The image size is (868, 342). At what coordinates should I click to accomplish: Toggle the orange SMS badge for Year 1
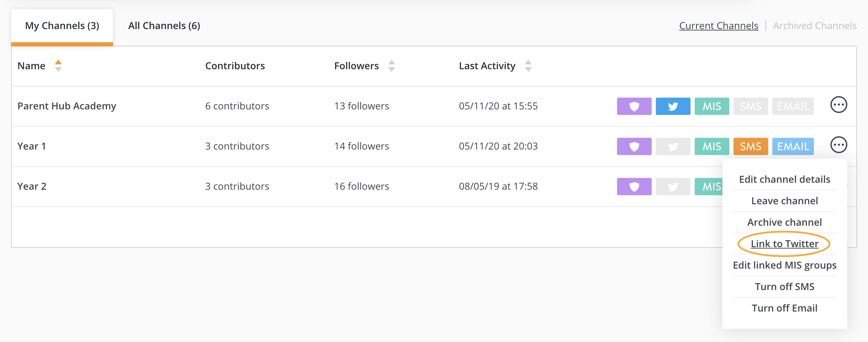(750, 146)
